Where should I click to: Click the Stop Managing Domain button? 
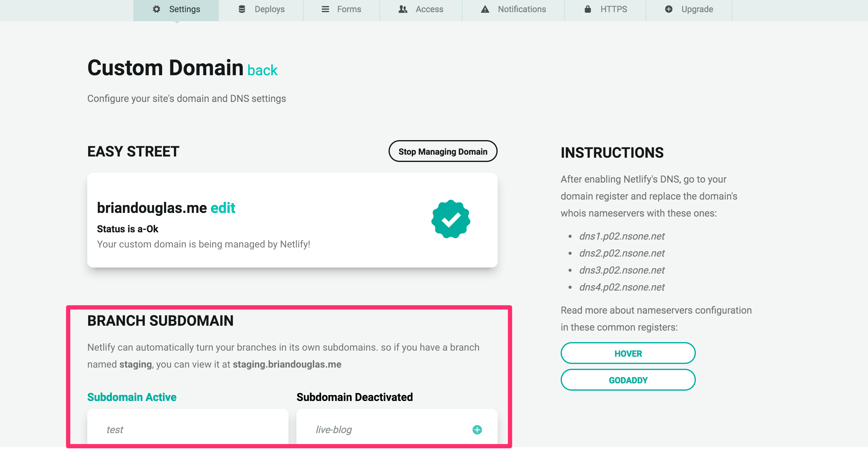(443, 151)
